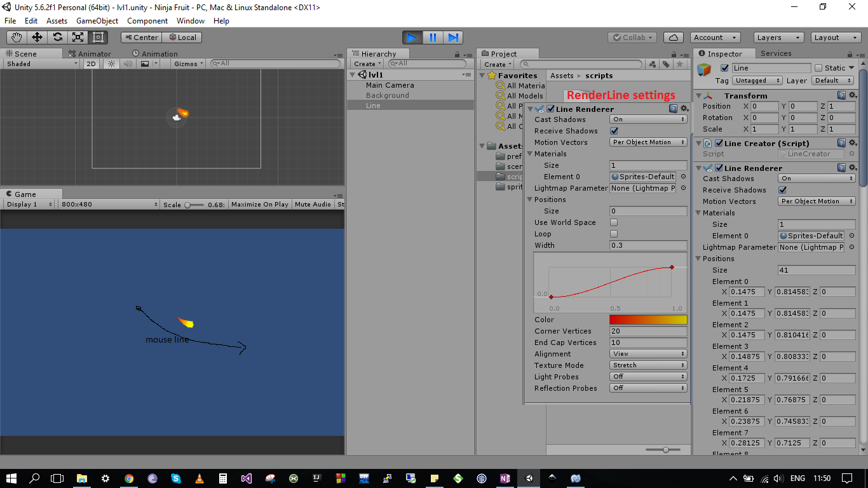Adjust the Game view Scale slider
The image size is (868, 488).
tap(194, 205)
